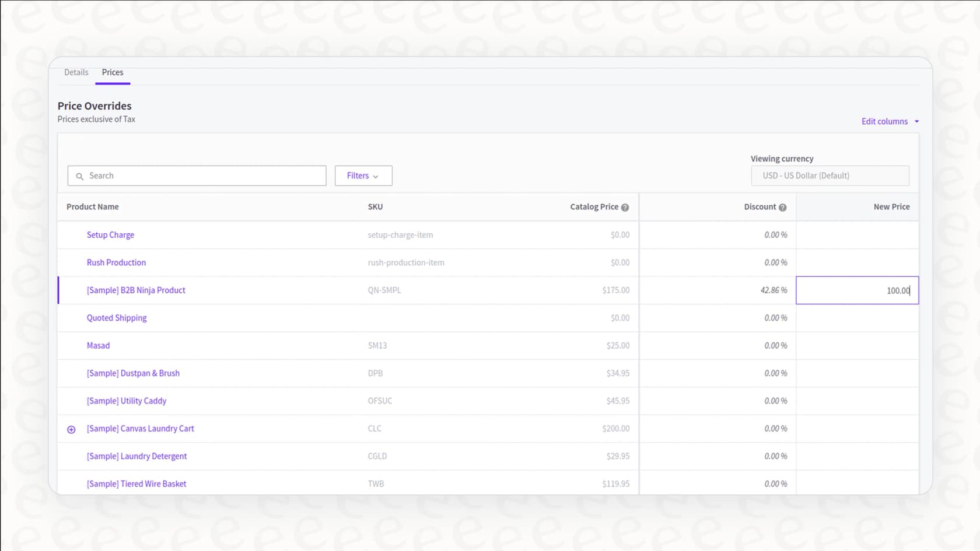Click the Product Name column header
This screenshot has width=980, height=551.
click(x=93, y=207)
